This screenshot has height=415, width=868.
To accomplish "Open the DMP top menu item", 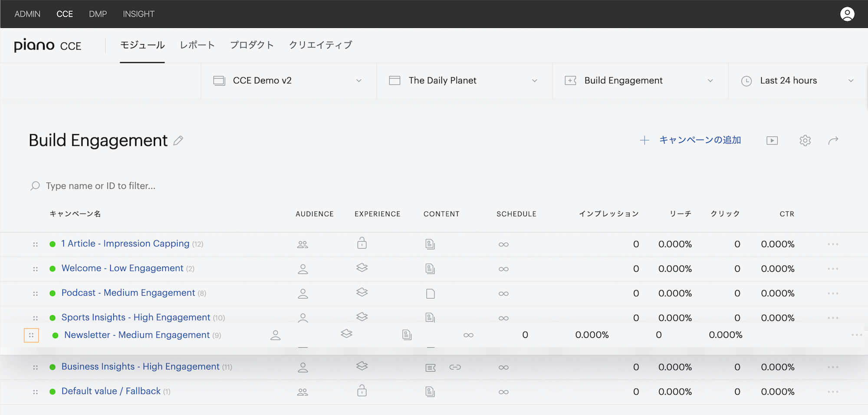I will (x=98, y=14).
